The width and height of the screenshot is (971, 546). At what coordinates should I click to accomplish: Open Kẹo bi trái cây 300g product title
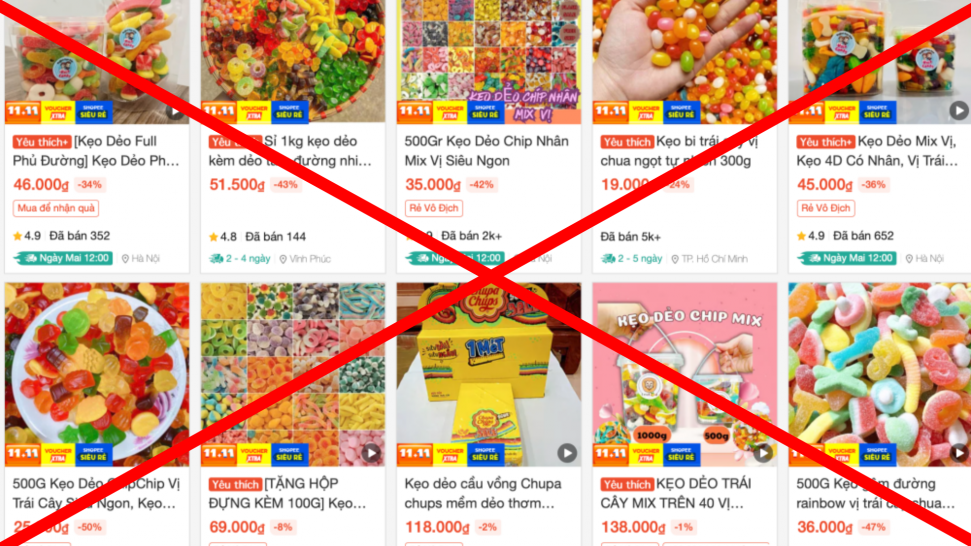(679, 151)
